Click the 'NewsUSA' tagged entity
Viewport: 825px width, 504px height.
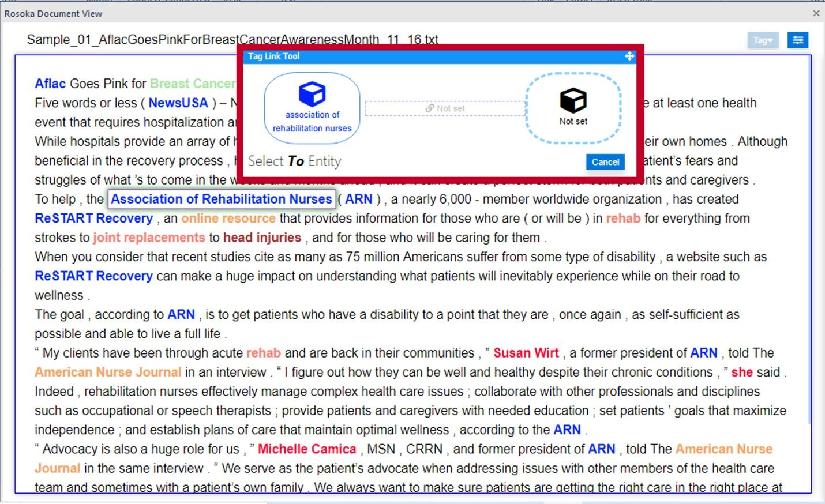click(x=178, y=103)
